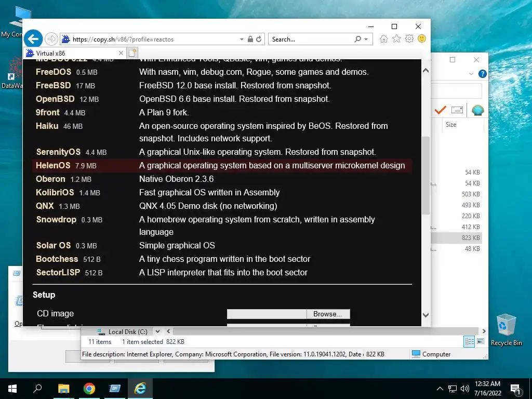
Task: Open Favorites star icon
Action: pos(396,38)
